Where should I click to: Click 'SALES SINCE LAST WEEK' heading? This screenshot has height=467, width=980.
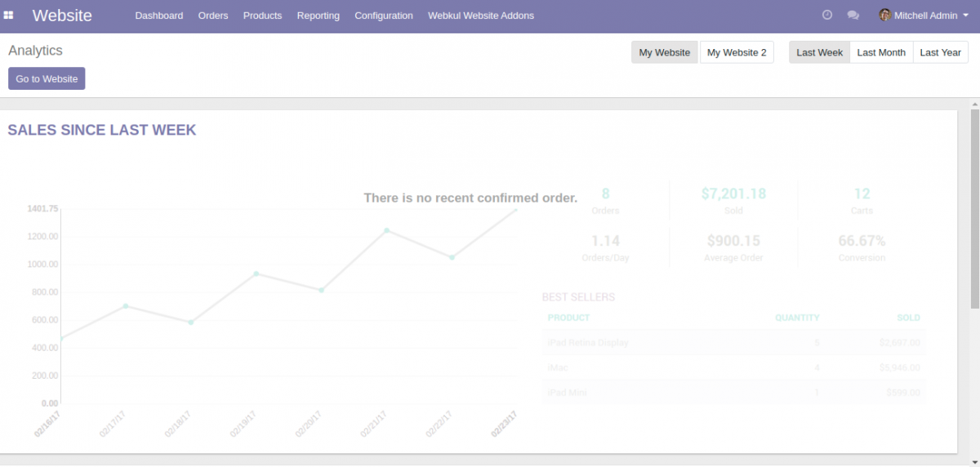coord(102,130)
